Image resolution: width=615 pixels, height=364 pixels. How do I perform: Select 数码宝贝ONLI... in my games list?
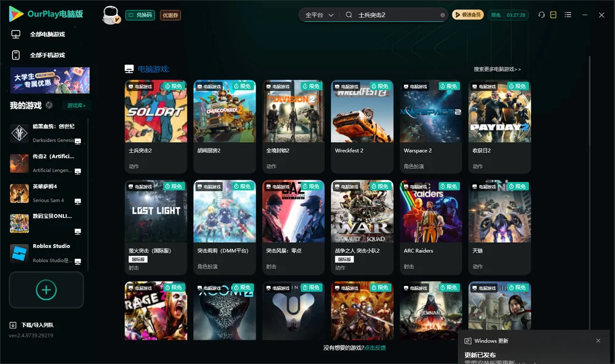coord(47,224)
